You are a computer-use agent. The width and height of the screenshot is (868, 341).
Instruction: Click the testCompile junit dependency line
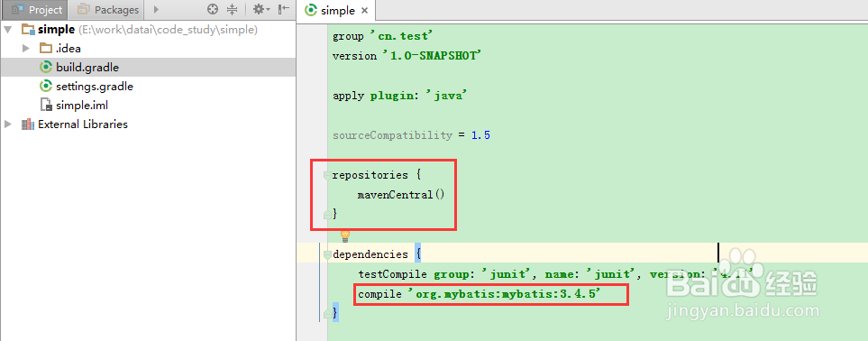(555, 274)
